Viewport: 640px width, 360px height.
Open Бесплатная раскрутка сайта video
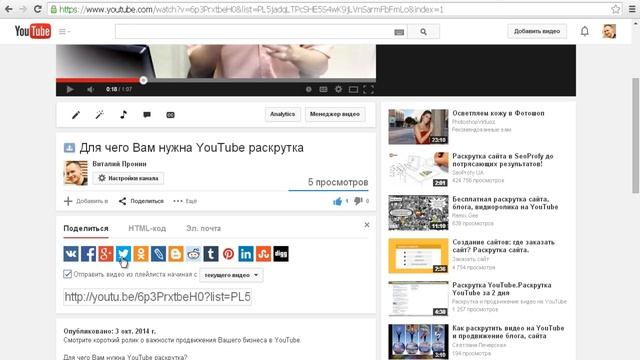(505, 203)
